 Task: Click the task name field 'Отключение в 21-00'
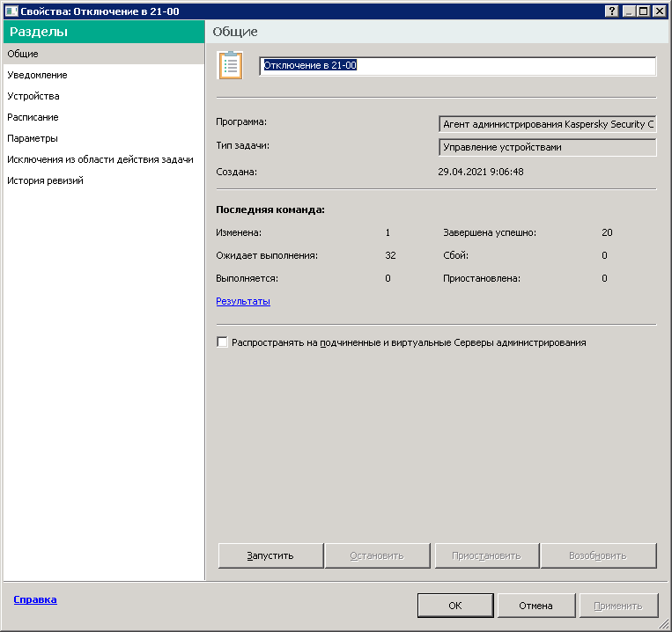[458, 66]
